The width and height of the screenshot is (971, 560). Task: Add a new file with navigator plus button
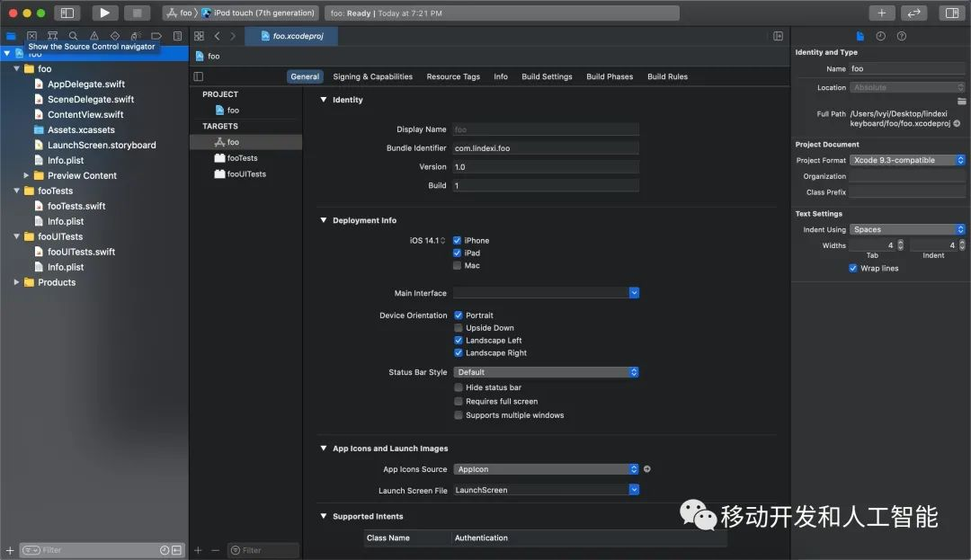pyautogui.click(x=10, y=550)
